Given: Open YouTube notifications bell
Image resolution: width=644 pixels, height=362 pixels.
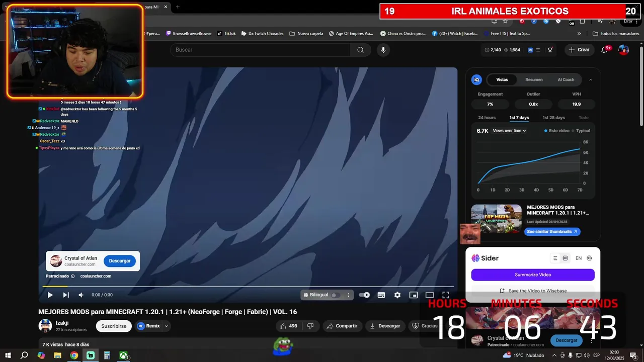Looking at the screenshot, I should tap(604, 50).
